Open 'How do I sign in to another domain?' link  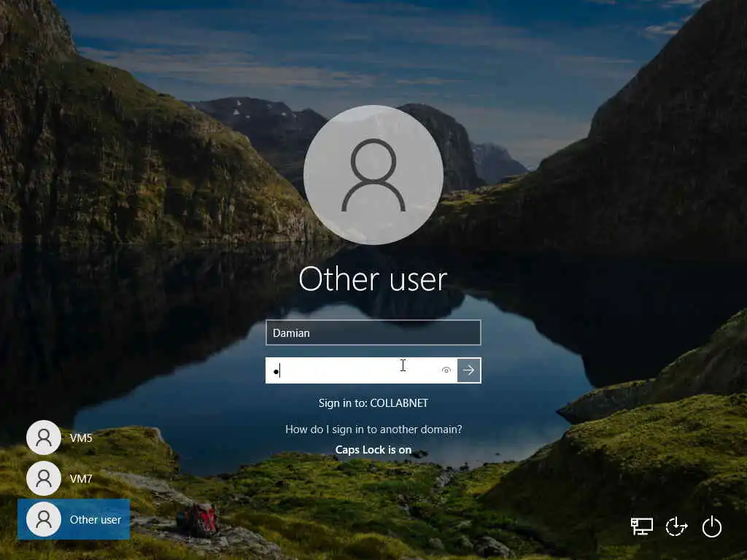pyautogui.click(x=373, y=429)
